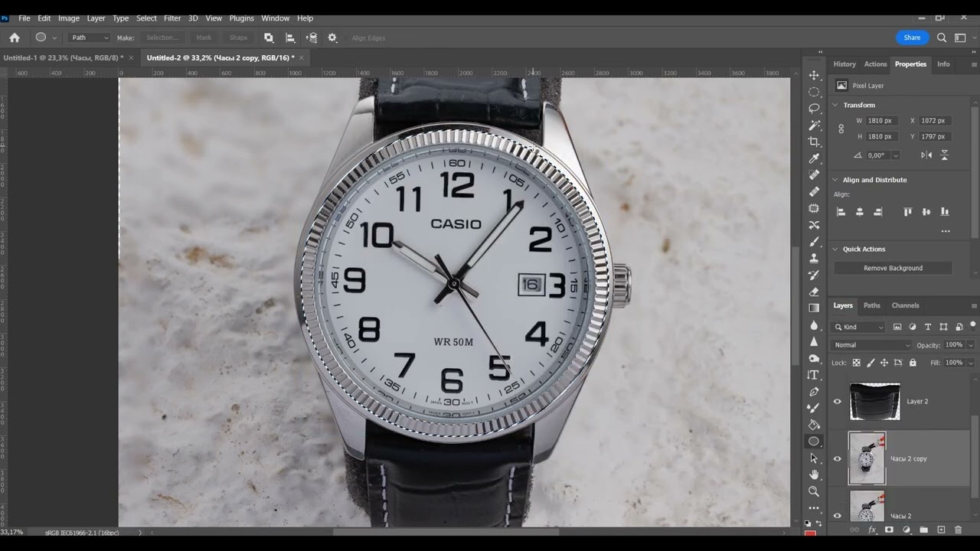
Task: Select the Lasso tool
Action: click(814, 109)
